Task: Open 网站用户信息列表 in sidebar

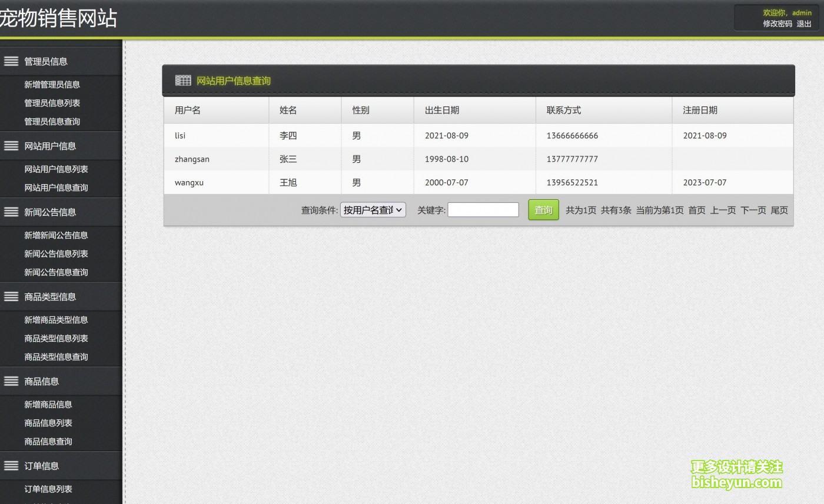Action: 56,169
